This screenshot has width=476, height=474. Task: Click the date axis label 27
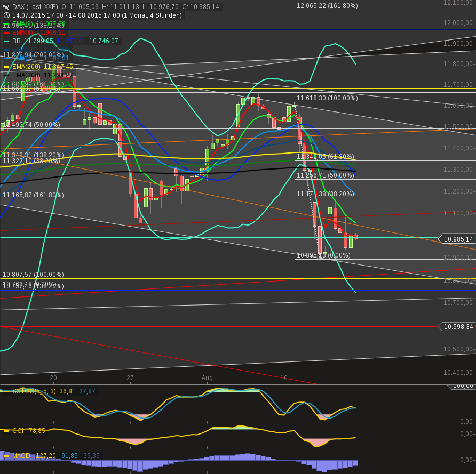click(x=130, y=378)
